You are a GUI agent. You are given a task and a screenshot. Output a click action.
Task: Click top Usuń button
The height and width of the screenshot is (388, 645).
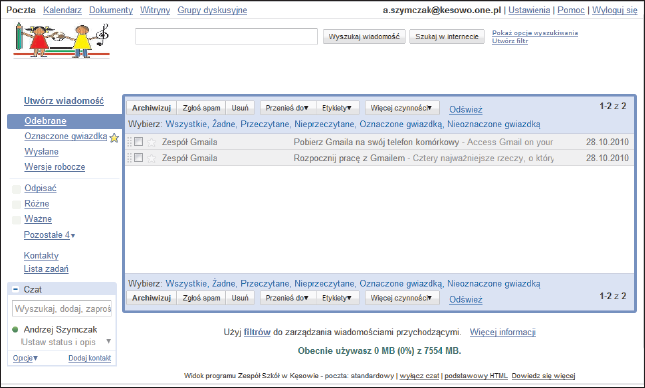240,108
